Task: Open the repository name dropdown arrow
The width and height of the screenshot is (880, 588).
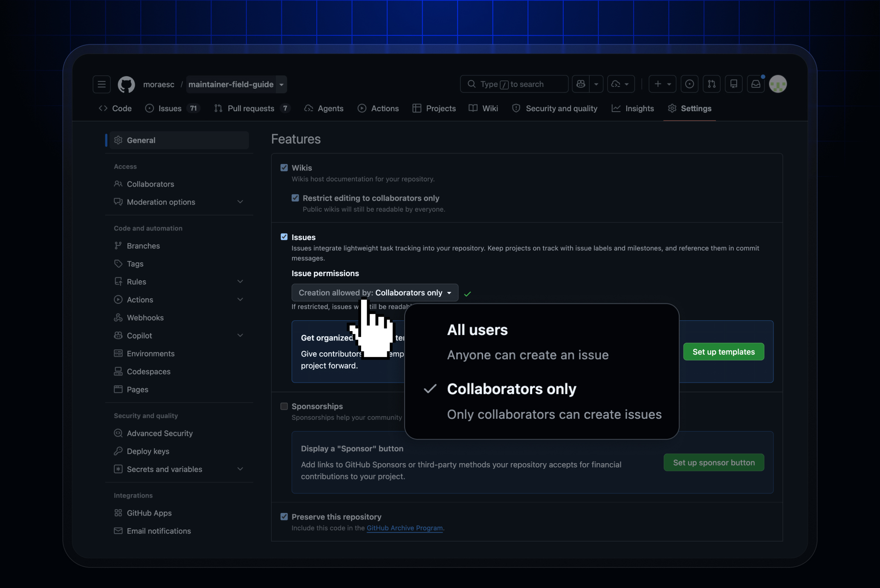Action: pos(281,84)
